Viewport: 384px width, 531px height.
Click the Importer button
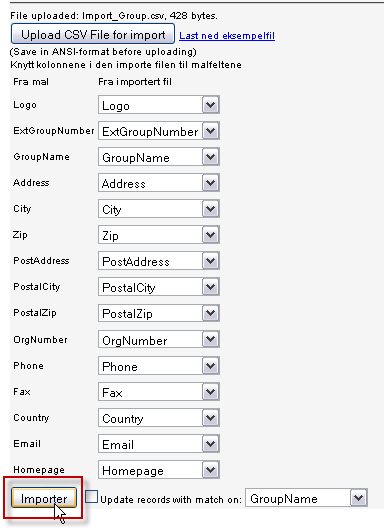(x=44, y=498)
